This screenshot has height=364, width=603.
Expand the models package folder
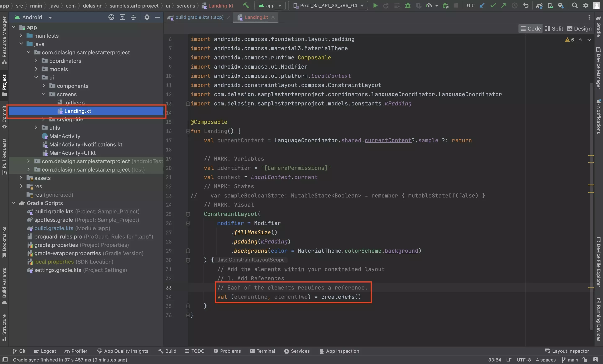point(36,69)
